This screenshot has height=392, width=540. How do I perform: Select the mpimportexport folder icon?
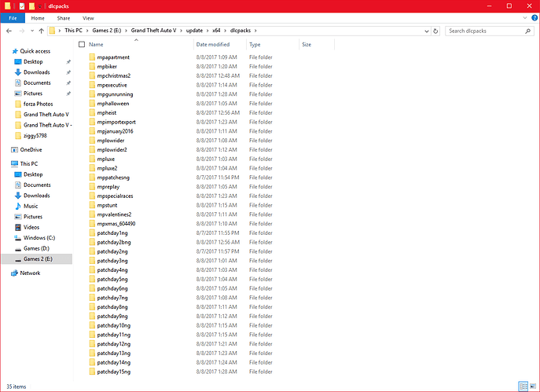click(92, 123)
